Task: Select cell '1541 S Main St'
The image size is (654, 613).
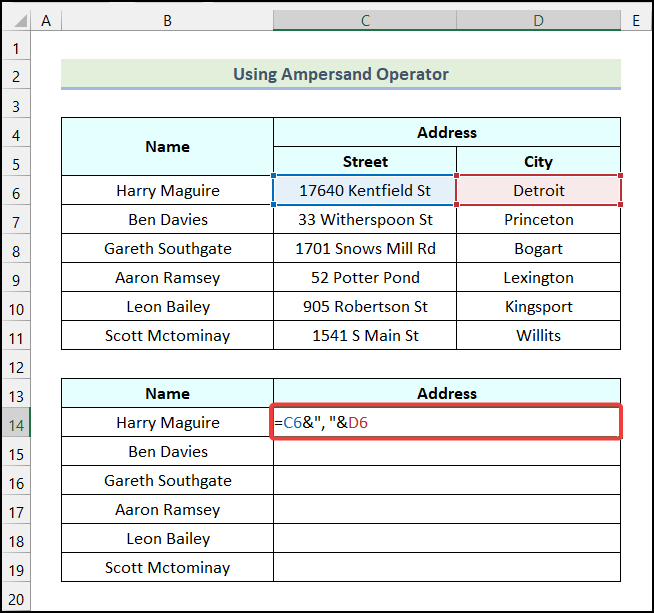Action: click(x=365, y=335)
